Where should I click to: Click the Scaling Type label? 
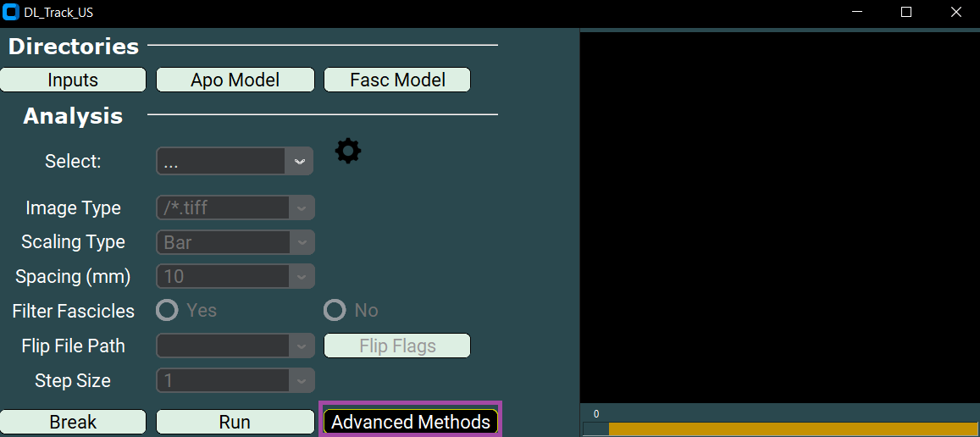(x=73, y=242)
